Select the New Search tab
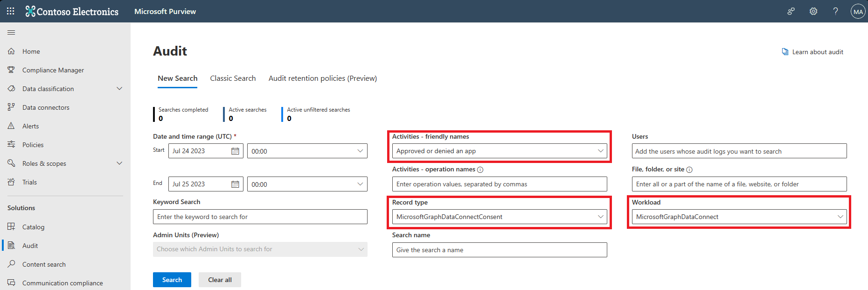The width and height of the screenshot is (868, 290). pos(178,78)
